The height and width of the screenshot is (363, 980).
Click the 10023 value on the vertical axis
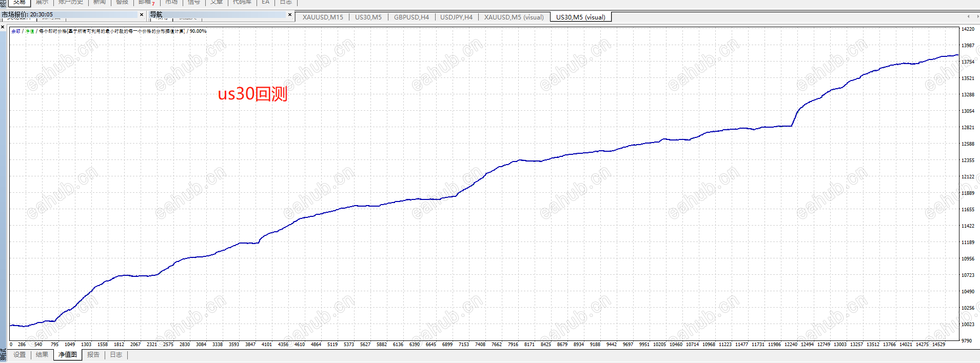click(968, 325)
